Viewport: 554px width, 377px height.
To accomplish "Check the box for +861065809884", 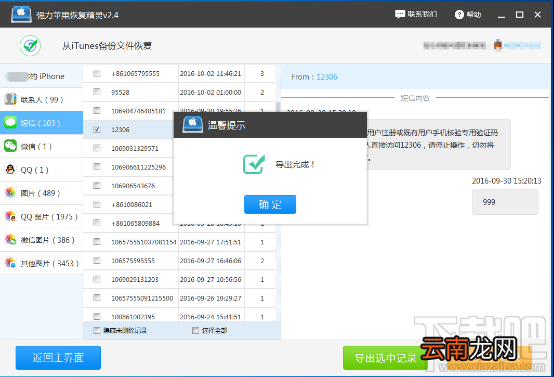I will click(x=96, y=223).
